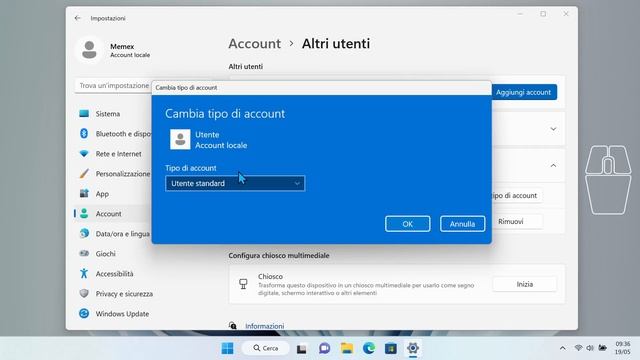Expand the collapsed user row chevron
This screenshot has height=360, width=640.
click(x=553, y=129)
